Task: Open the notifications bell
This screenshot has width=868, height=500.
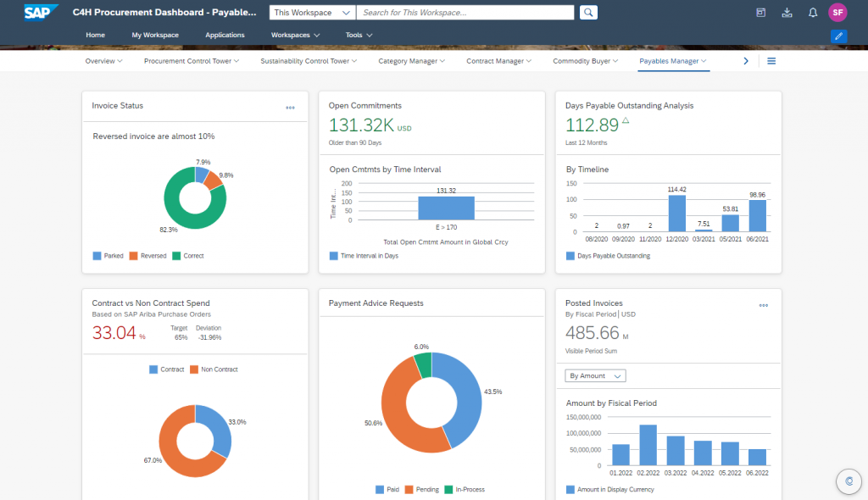Action: click(813, 13)
